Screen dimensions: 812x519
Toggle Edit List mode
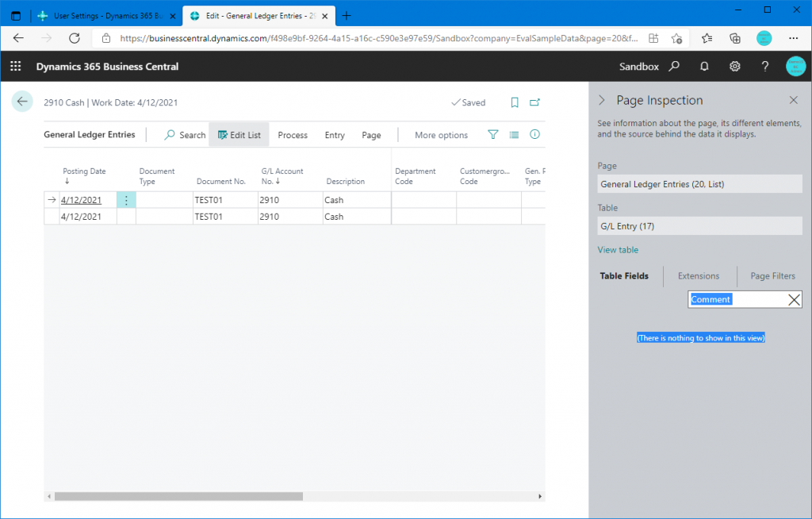(x=239, y=135)
